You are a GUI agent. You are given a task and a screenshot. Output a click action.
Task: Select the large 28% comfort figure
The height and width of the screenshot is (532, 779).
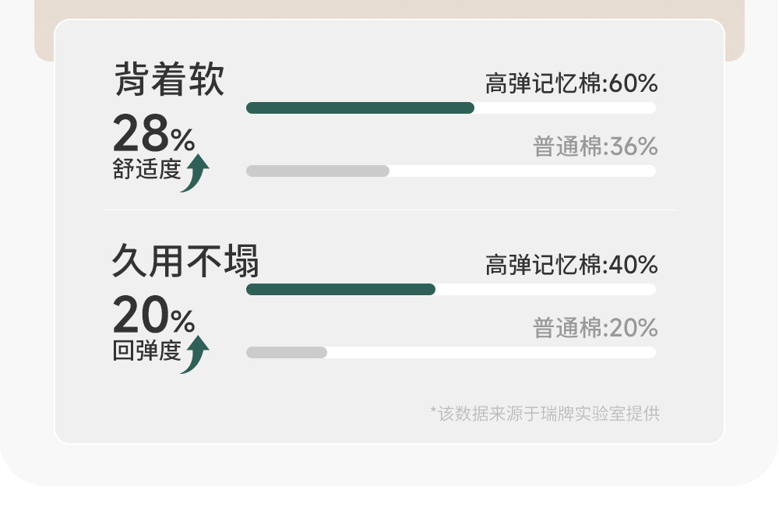153,135
